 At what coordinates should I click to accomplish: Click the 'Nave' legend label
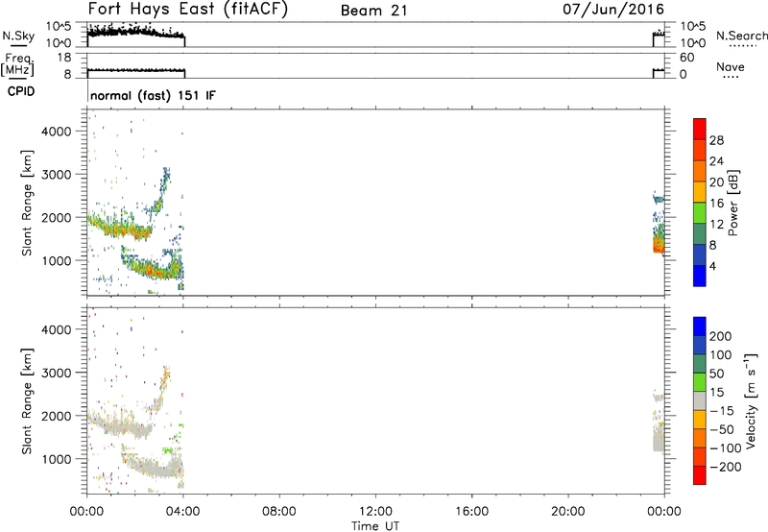tap(731, 66)
